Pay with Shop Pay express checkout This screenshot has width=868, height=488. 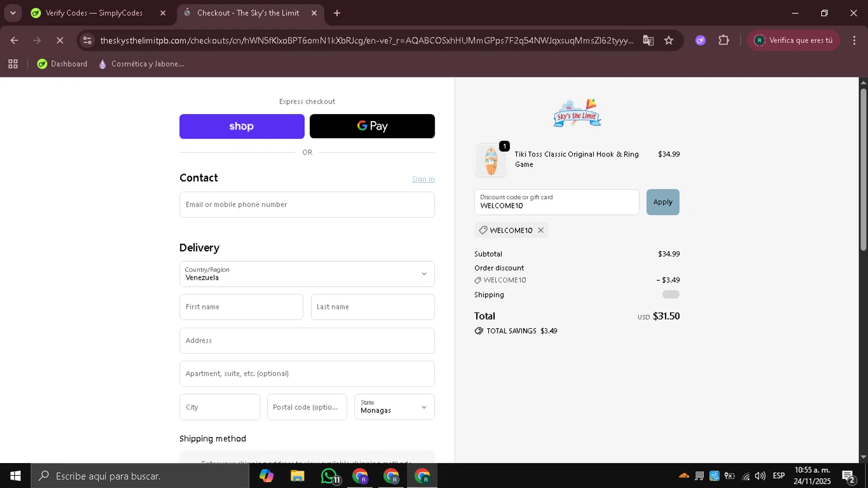(242, 126)
